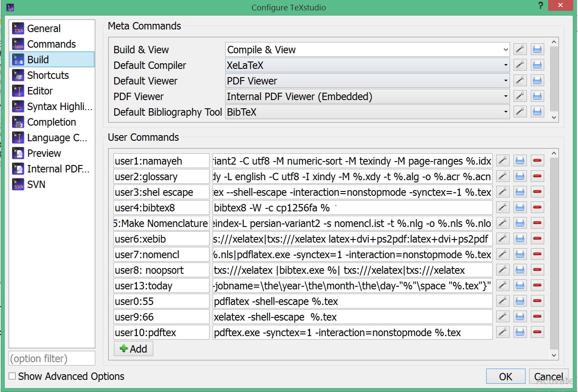Click the help question mark button
The height and width of the screenshot is (392, 578).
541,6
